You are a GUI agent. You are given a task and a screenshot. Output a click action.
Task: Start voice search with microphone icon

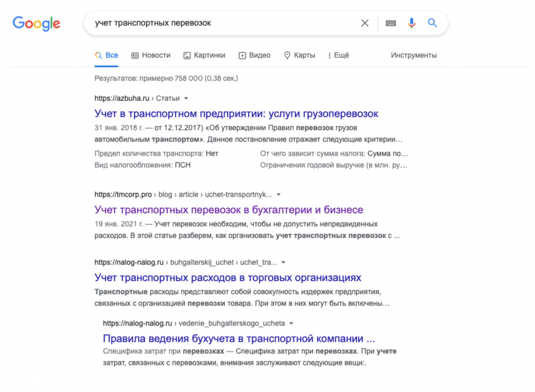coord(412,23)
